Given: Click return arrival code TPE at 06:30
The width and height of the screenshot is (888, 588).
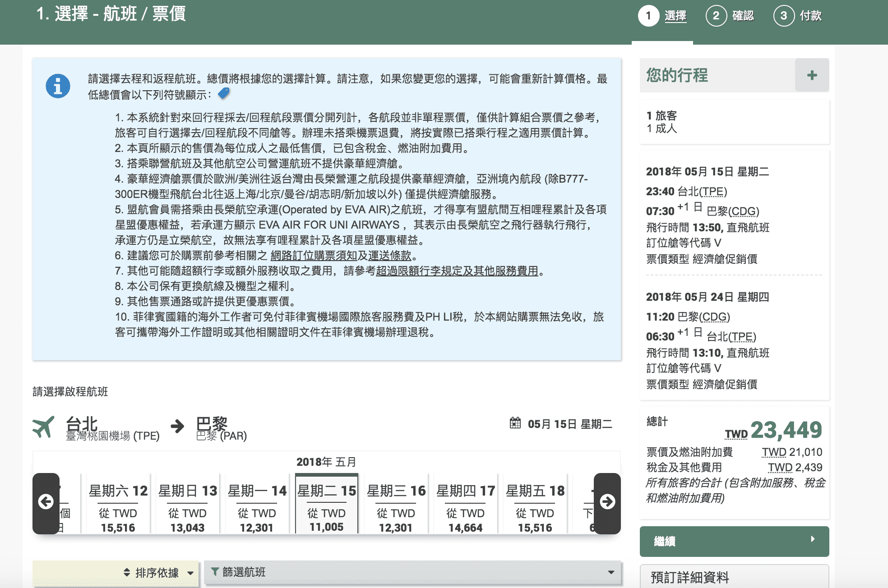Looking at the screenshot, I should pyautogui.click(x=741, y=337).
